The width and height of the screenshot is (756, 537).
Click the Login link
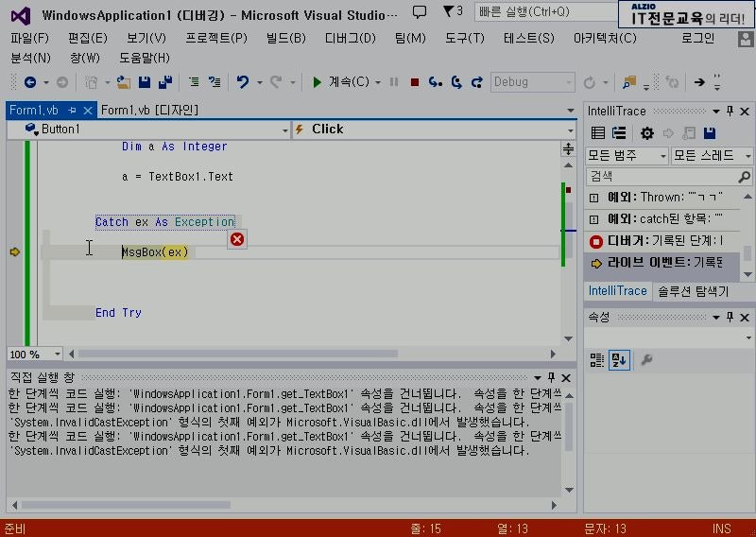(x=697, y=38)
